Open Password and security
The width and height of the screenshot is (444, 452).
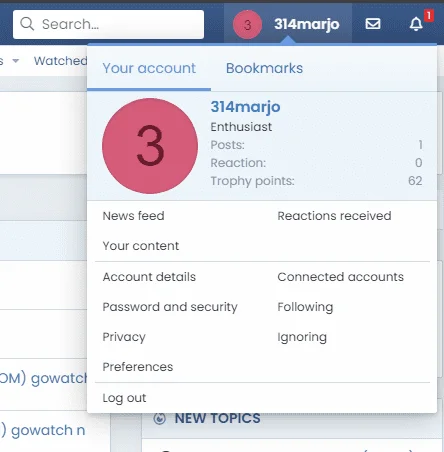pyautogui.click(x=170, y=307)
